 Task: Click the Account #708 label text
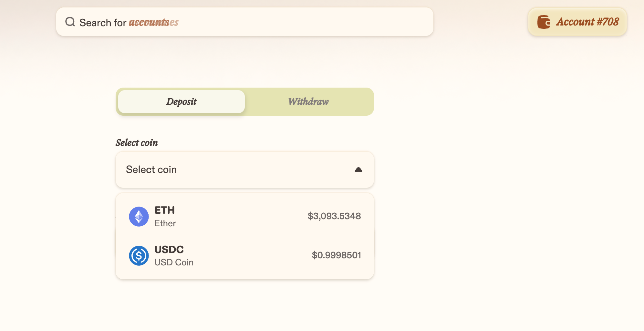(x=587, y=22)
